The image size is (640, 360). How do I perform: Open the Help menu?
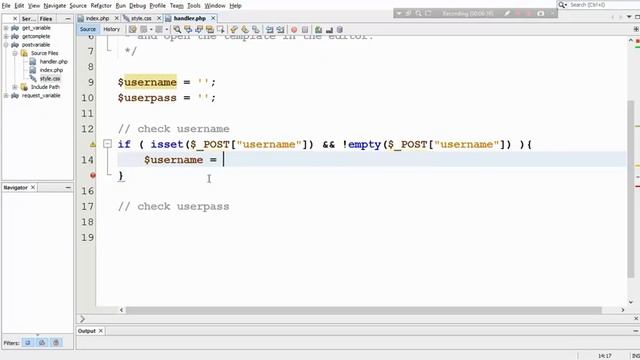235,6
